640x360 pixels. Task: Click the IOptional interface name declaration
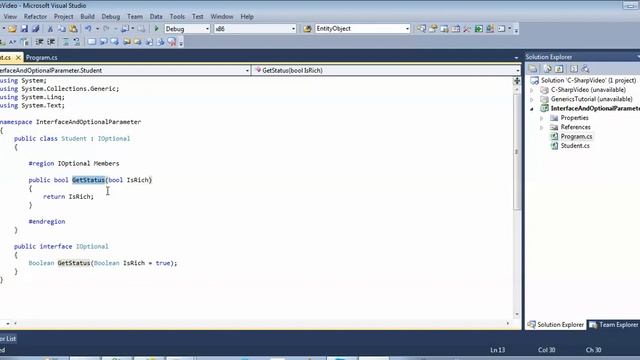click(92, 247)
